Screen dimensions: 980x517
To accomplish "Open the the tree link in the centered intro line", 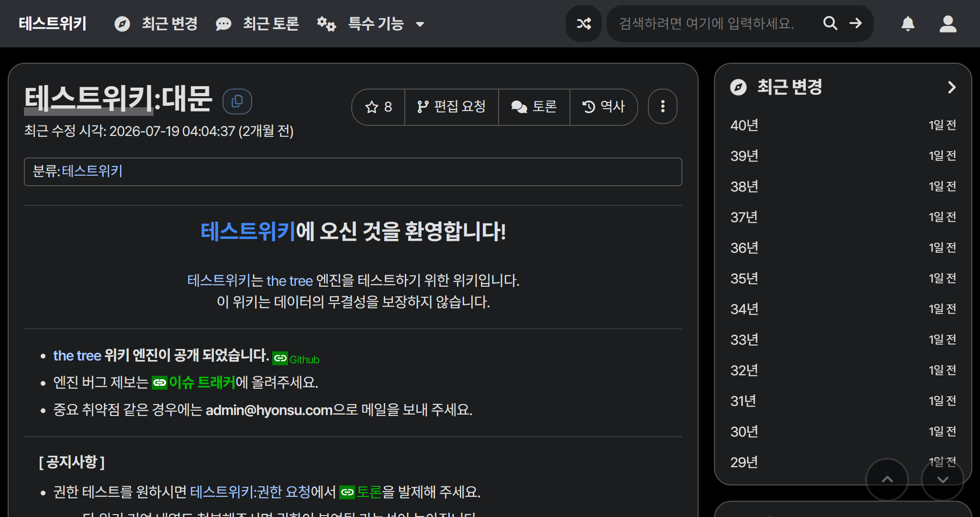I will (x=290, y=281).
